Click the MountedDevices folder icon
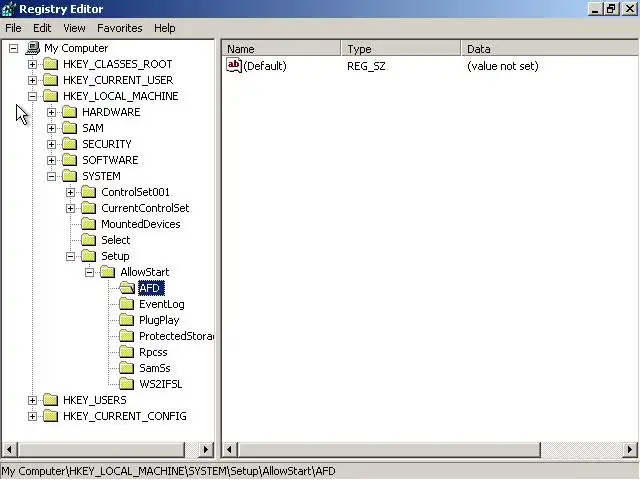 (88, 224)
